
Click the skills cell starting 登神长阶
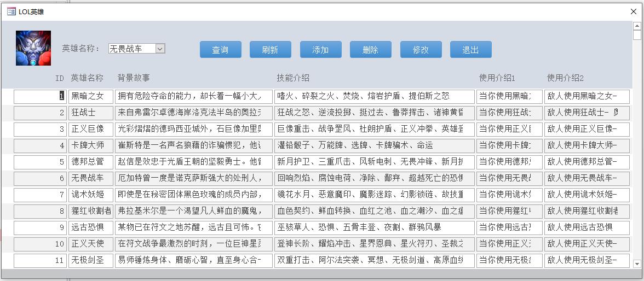[x=375, y=244]
